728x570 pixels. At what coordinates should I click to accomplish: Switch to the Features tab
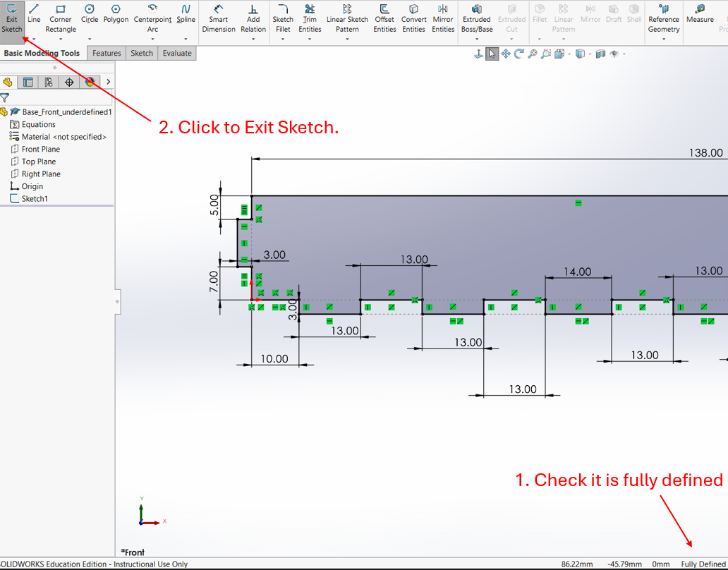coord(107,53)
